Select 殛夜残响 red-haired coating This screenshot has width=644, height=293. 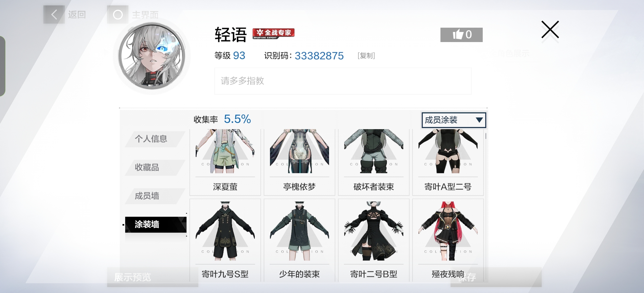pos(448,240)
